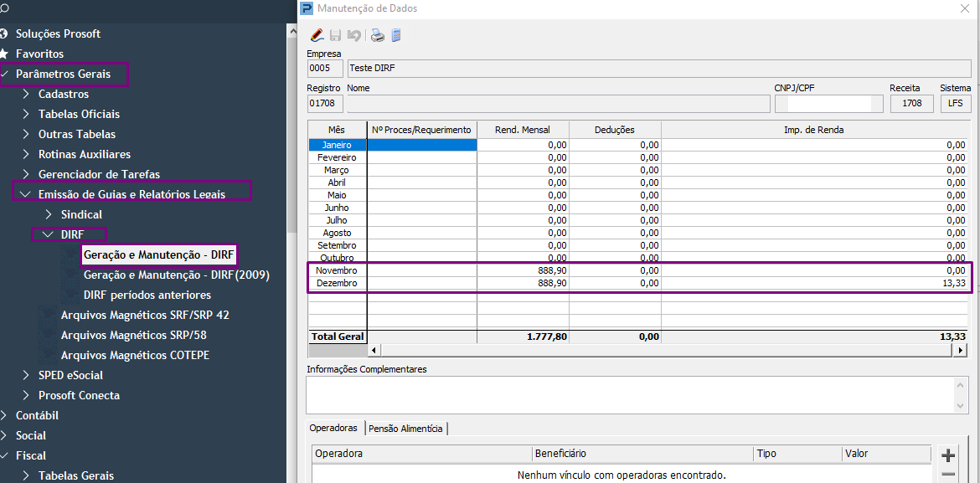Open Arquivos Magnéticos COTEPE entry
The height and width of the screenshot is (483, 980).
(x=135, y=356)
